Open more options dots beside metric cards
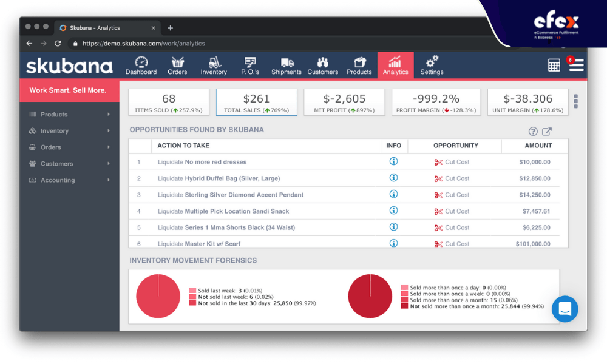This screenshot has width=607, height=364. click(x=575, y=101)
